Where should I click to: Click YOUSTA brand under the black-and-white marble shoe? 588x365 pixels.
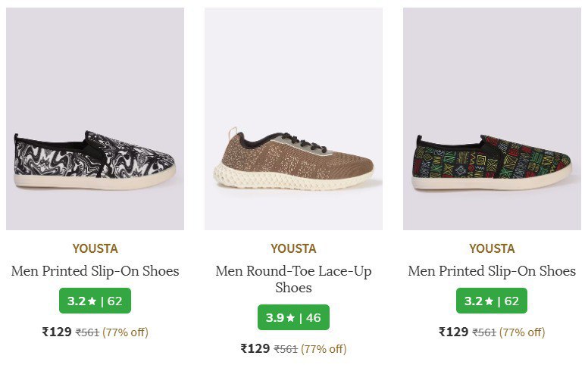[x=95, y=248]
